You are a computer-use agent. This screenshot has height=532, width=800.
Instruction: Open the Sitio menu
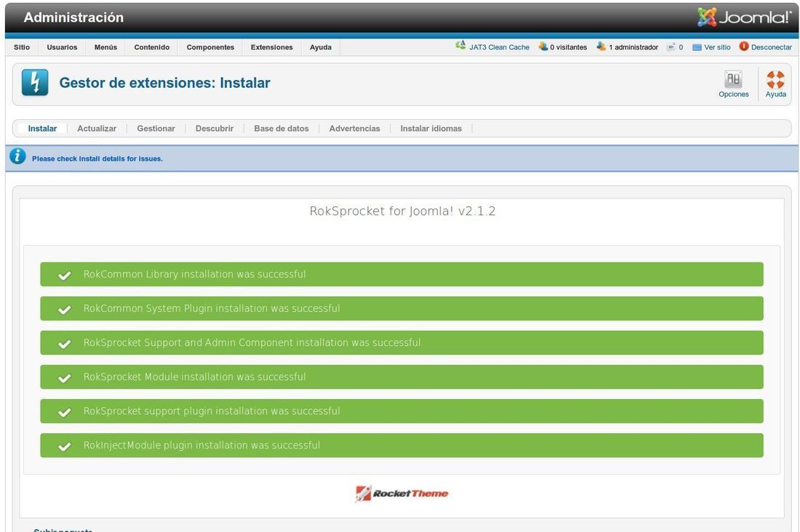(22, 47)
